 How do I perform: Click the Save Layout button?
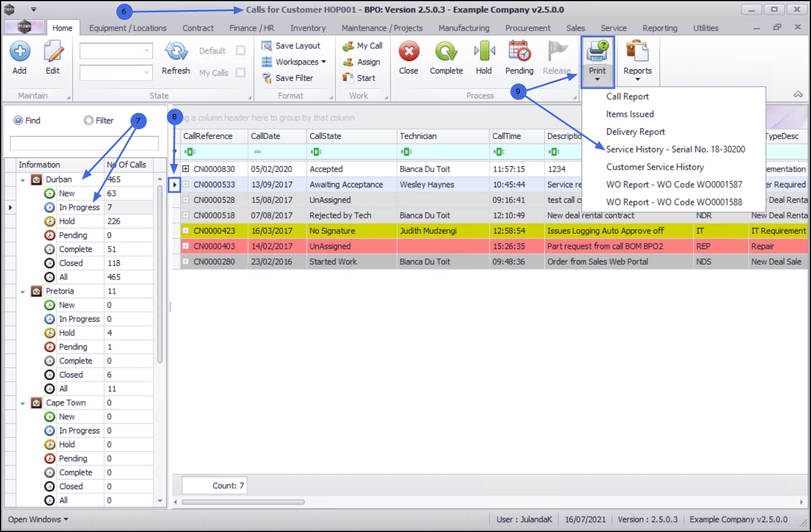(291, 45)
